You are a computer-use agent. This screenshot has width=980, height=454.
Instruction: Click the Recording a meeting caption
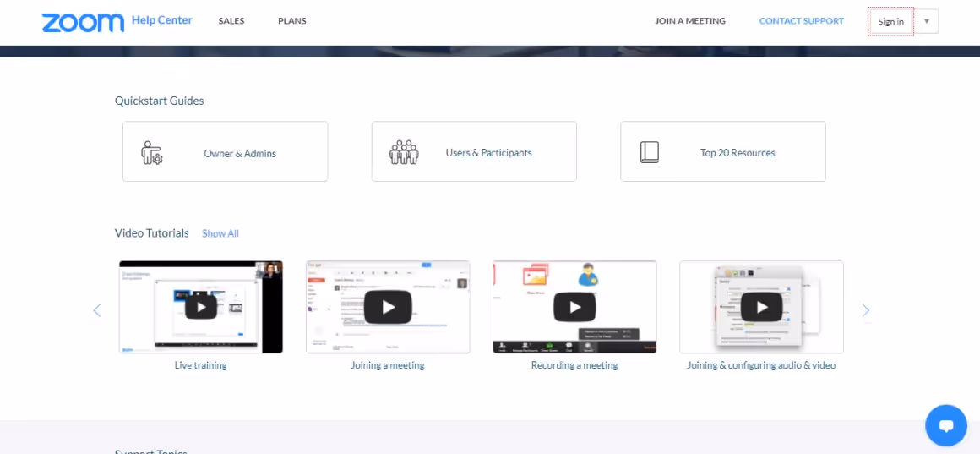tap(574, 365)
